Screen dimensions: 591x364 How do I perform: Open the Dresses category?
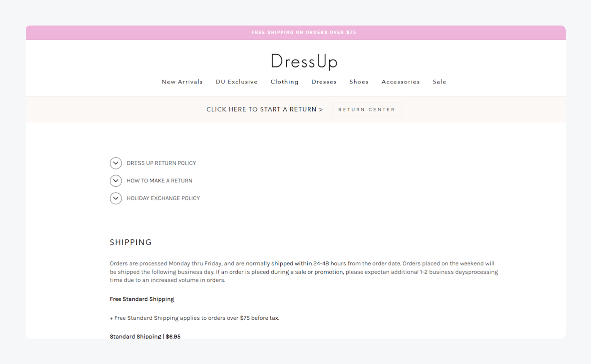(x=323, y=81)
